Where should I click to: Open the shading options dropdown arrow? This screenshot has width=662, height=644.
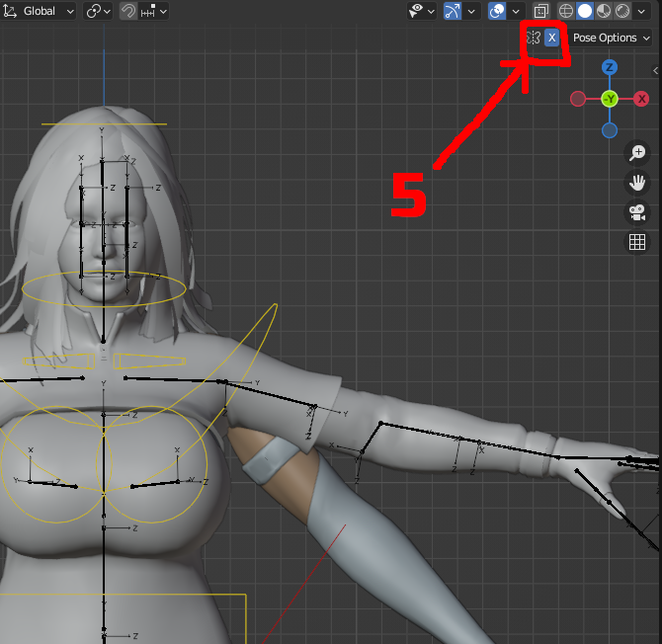(x=641, y=11)
